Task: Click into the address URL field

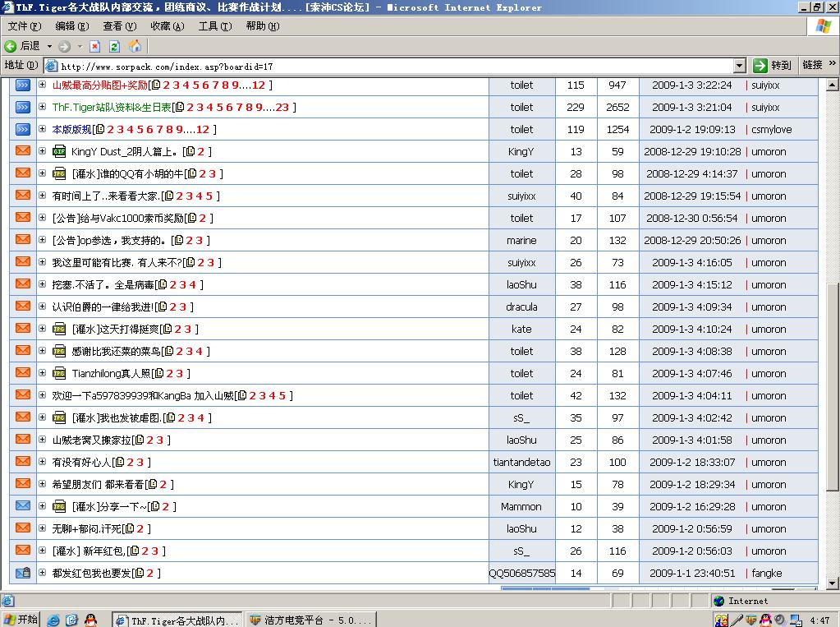Action: (394, 66)
